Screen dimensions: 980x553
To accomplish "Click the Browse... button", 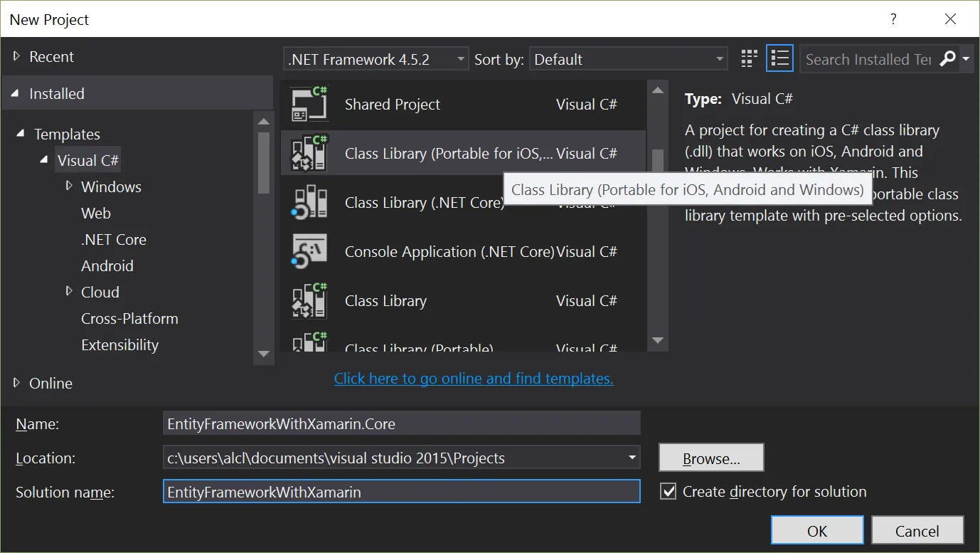I will click(711, 458).
